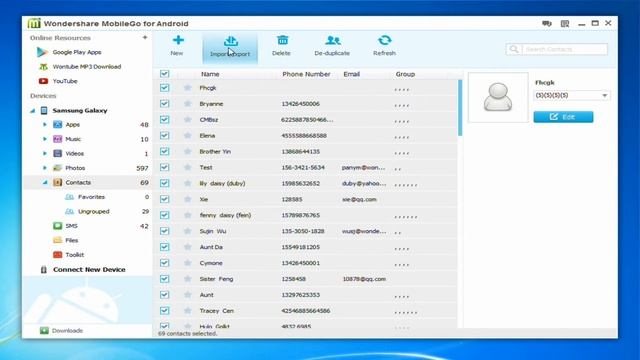Expand the Videos tree node
Viewport: 640px width, 360px height.
click(x=45, y=153)
